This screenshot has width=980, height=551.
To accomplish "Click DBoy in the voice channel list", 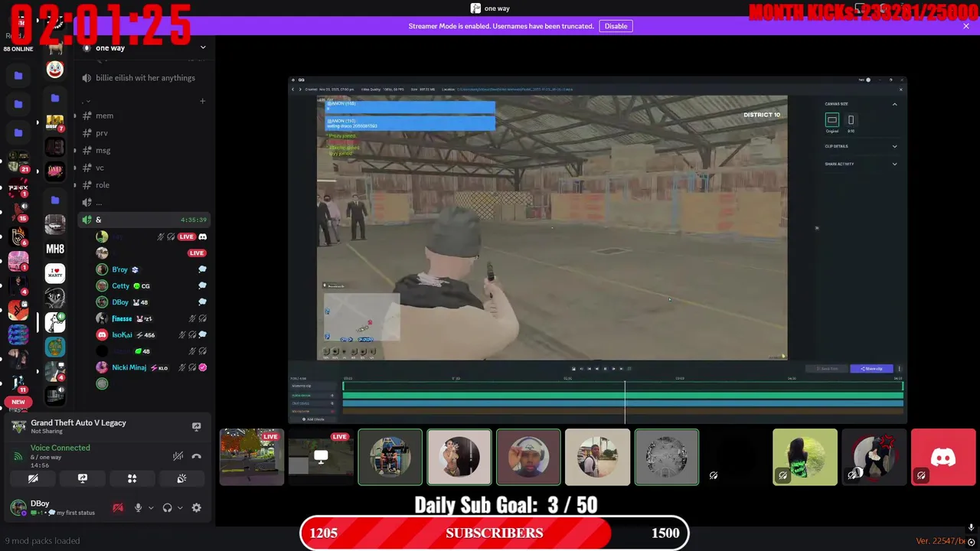I will coord(120,302).
